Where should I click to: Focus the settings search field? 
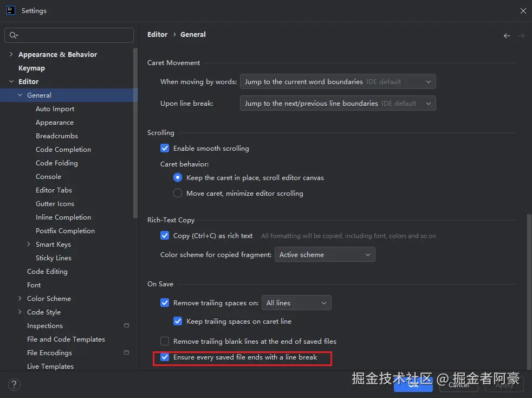(69, 35)
